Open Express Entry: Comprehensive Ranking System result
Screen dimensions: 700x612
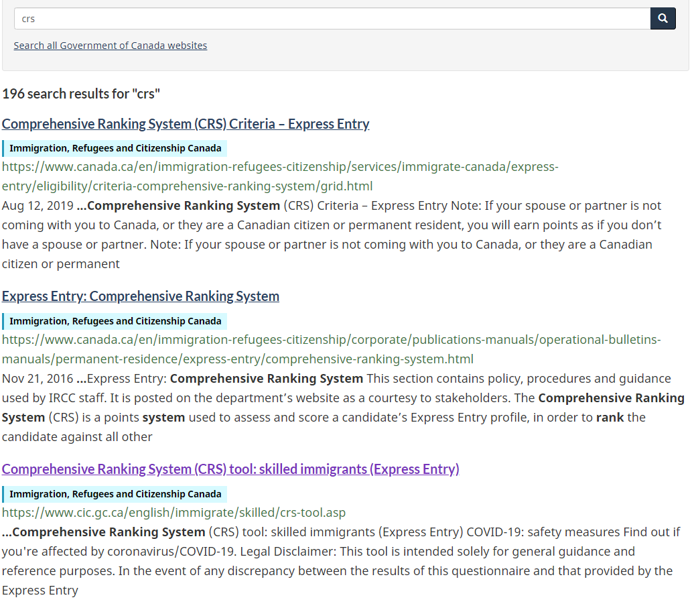click(x=140, y=296)
